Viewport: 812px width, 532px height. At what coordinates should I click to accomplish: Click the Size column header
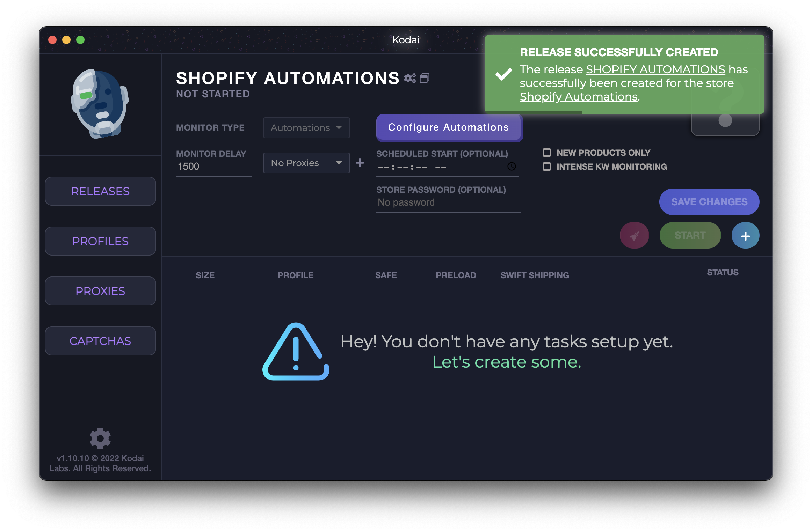tap(205, 275)
